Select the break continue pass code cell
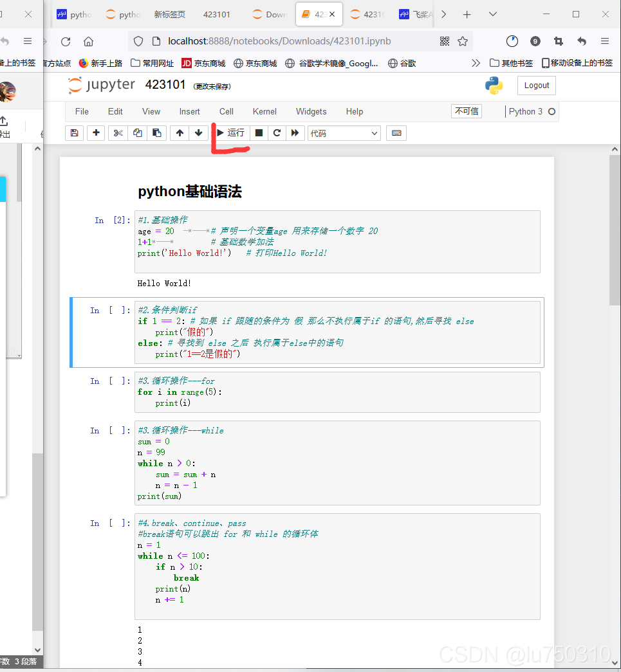The width and height of the screenshot is (621, 672). (337, 567)
